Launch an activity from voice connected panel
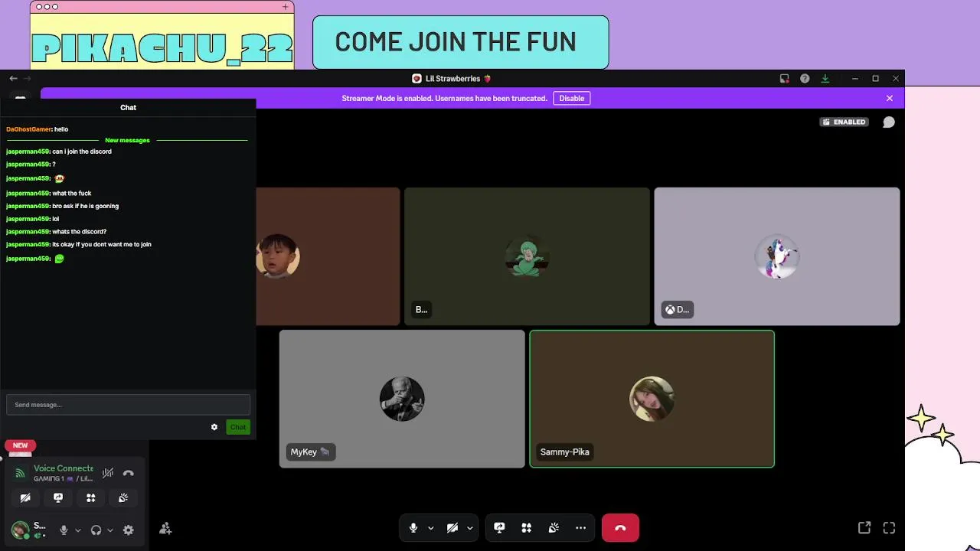 coord(90,497)
